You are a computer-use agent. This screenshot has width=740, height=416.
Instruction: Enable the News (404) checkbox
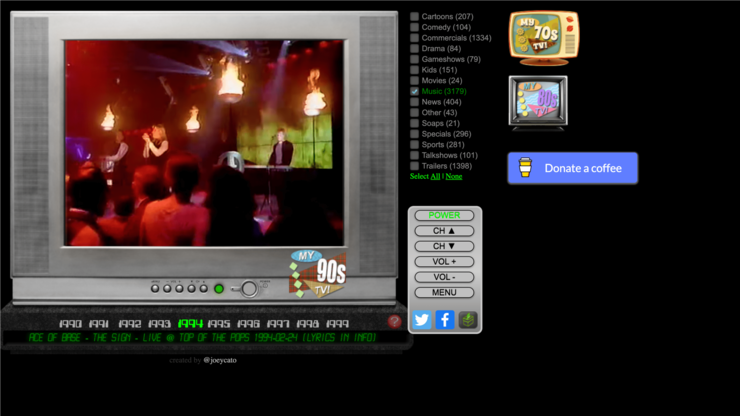click(414, 102)
